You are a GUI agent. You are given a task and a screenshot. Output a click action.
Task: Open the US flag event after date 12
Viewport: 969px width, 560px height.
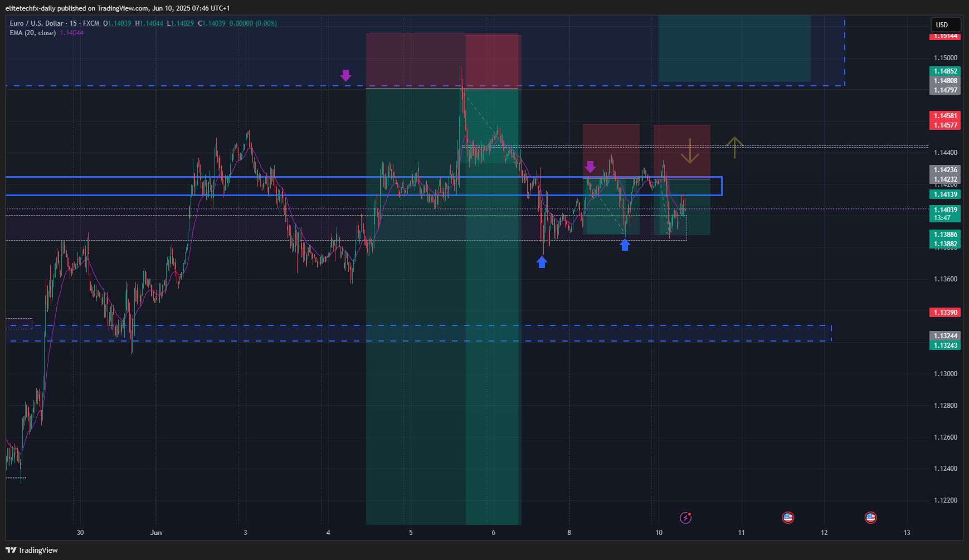coord(870,518)
